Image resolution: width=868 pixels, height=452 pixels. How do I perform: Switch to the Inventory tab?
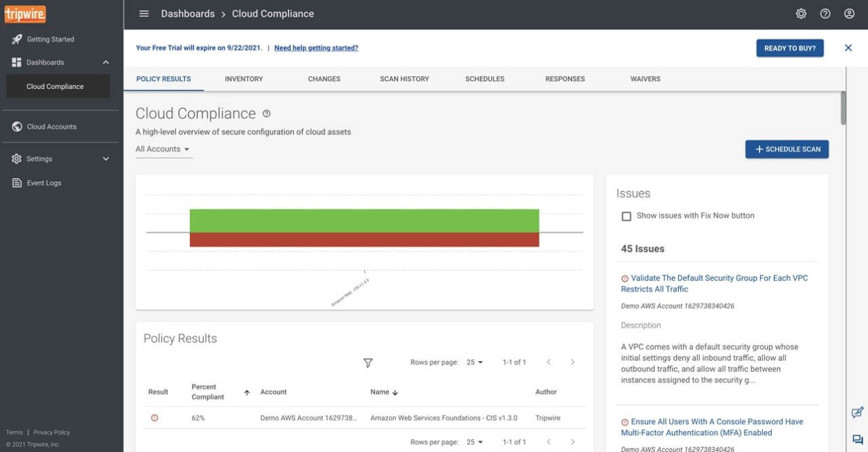coord(243,79)
